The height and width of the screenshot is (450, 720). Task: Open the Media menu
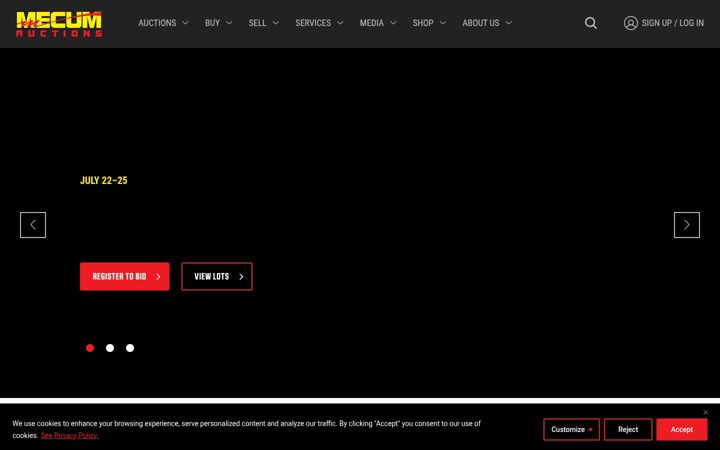tap(378, 23)
